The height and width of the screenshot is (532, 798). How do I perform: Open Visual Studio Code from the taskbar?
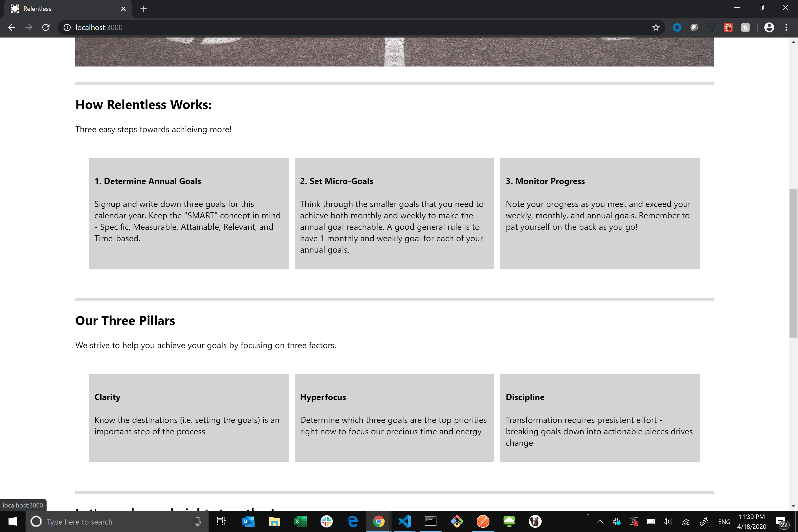[x=405, y=521]
